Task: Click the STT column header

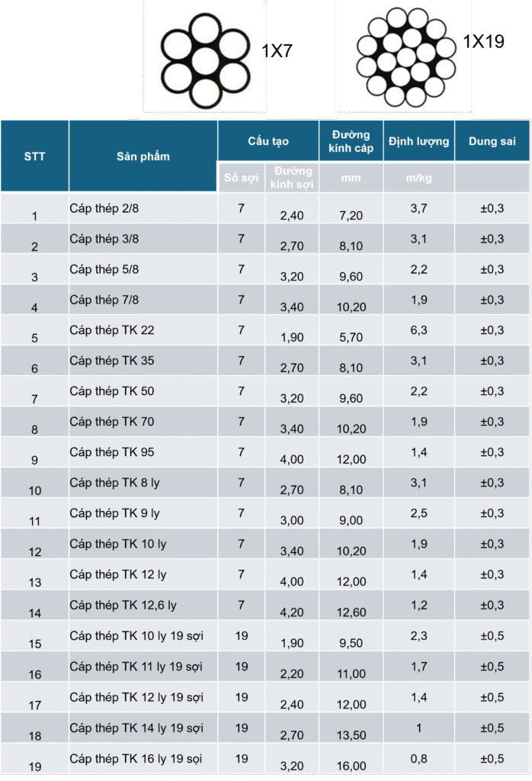Action: [x=34, y=156]
